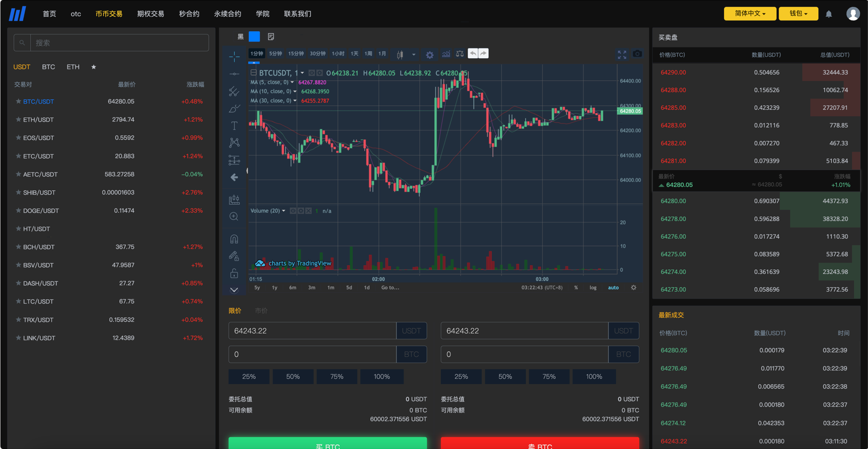Image resolution: width=868 pixels, height=449 pixels.
Task: Open the indicators chart icon
Action: click(x=446, y=54)
